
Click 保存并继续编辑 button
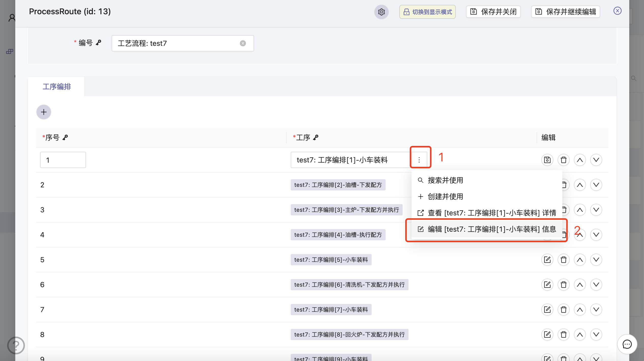pyautogui.click(x=566, y=12)
